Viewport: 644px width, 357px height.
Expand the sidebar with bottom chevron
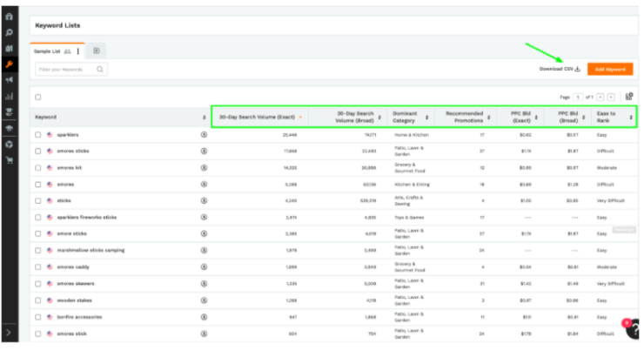pos(9,333)
